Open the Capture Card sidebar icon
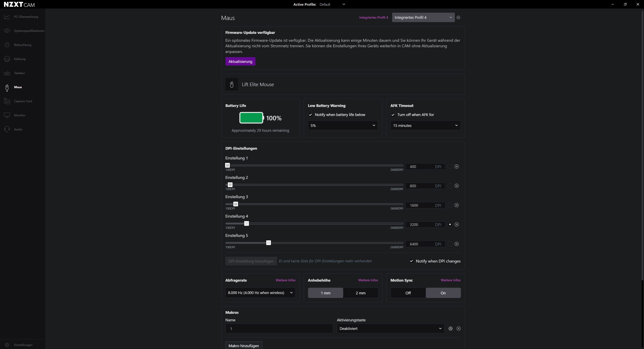The image size is (644, 349). click(x=7, y=101)
